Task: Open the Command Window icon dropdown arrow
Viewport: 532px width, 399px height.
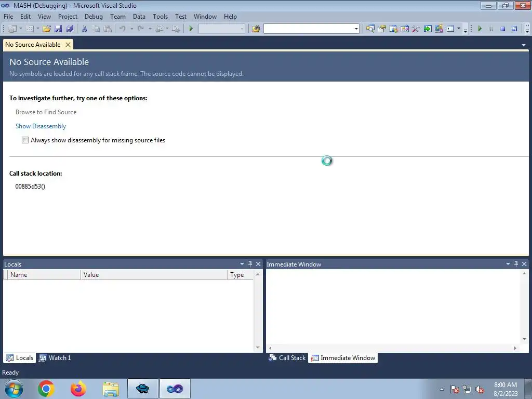Action: (x=459, y=29)
